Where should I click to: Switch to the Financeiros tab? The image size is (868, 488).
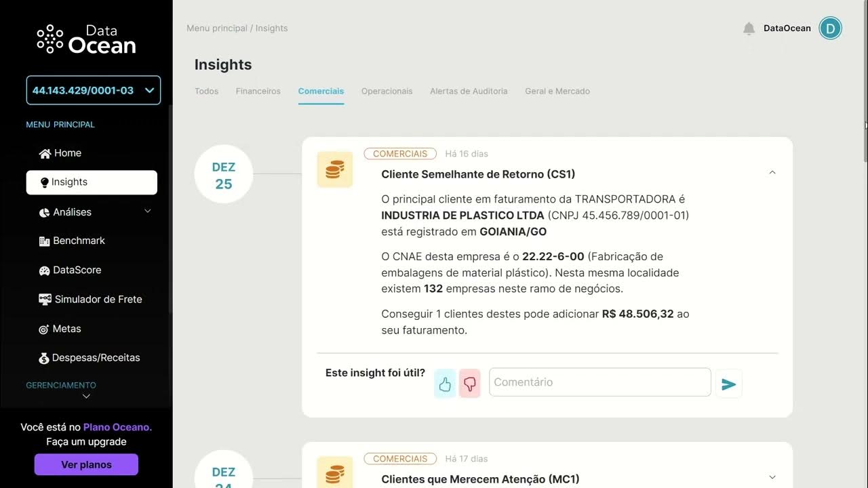click(258, 91)
